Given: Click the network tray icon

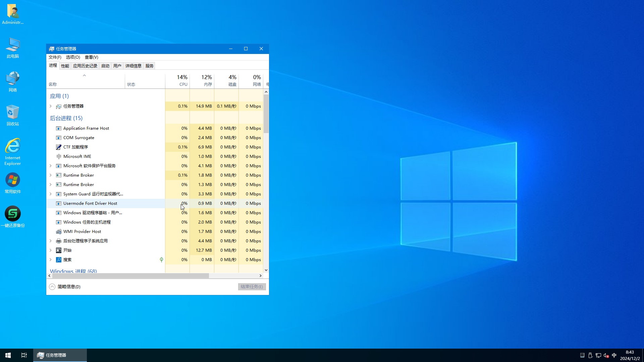Looking at the screenshot, I should (598, 355).
